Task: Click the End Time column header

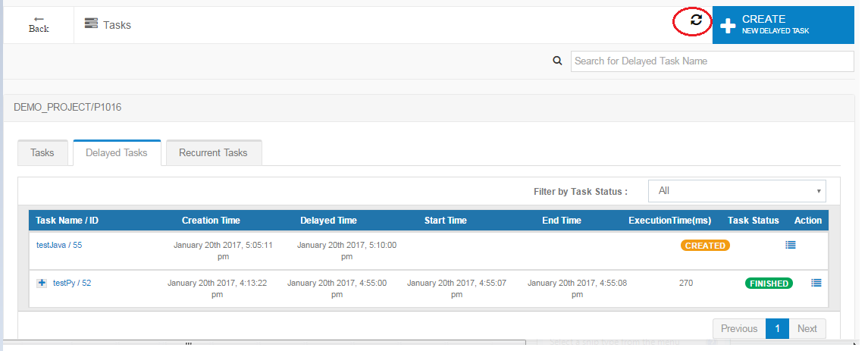Action: point(562,221)
